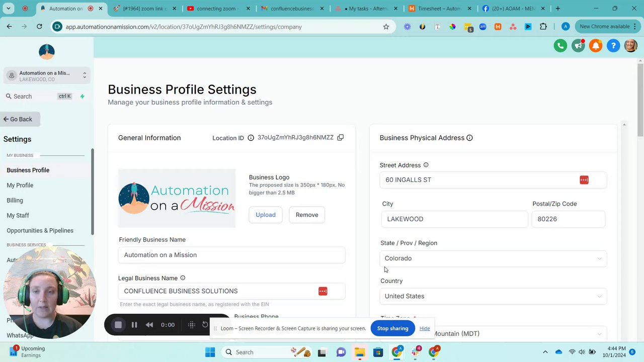Expand the State / Prov / Region dropdown

(x=493, y=258)
